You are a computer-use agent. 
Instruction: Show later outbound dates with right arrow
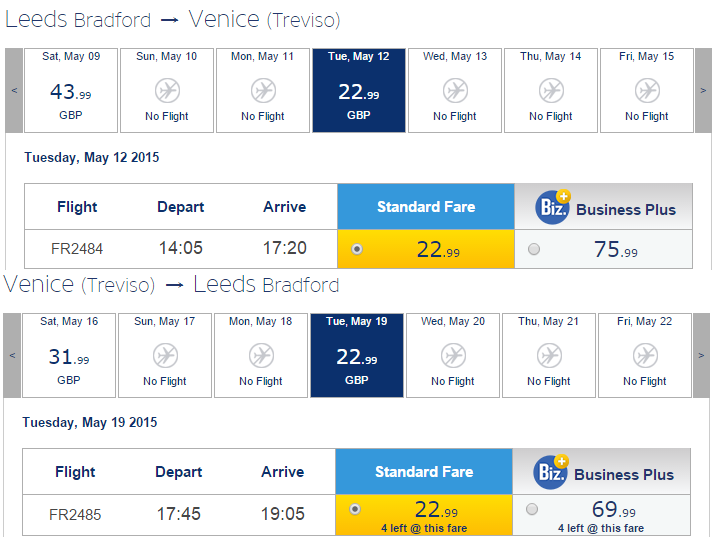click(703, 90)
